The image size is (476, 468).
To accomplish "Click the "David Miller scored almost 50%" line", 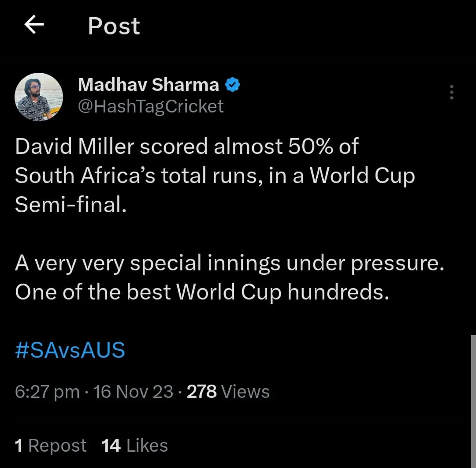I will click(x=187, y=146).
